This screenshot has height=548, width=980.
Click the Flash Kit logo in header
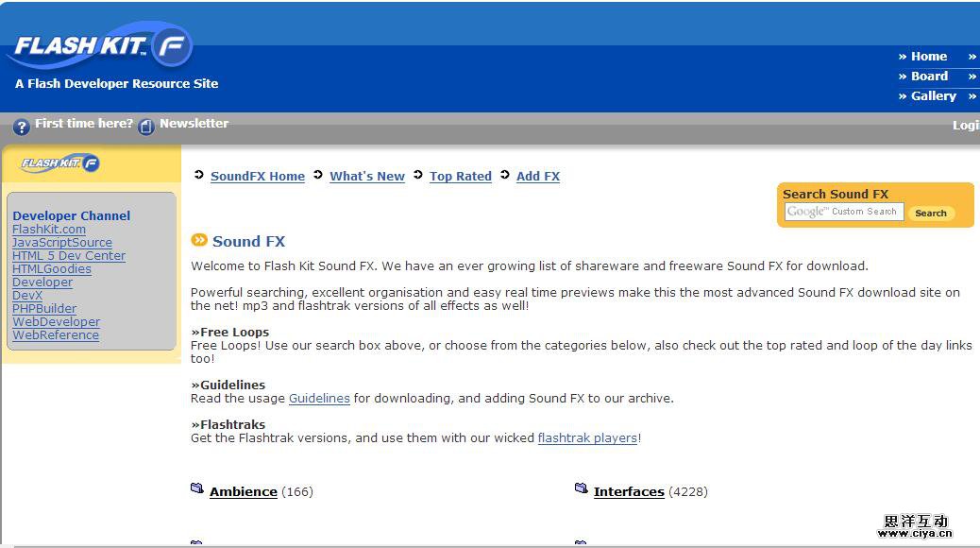(99, 47)
